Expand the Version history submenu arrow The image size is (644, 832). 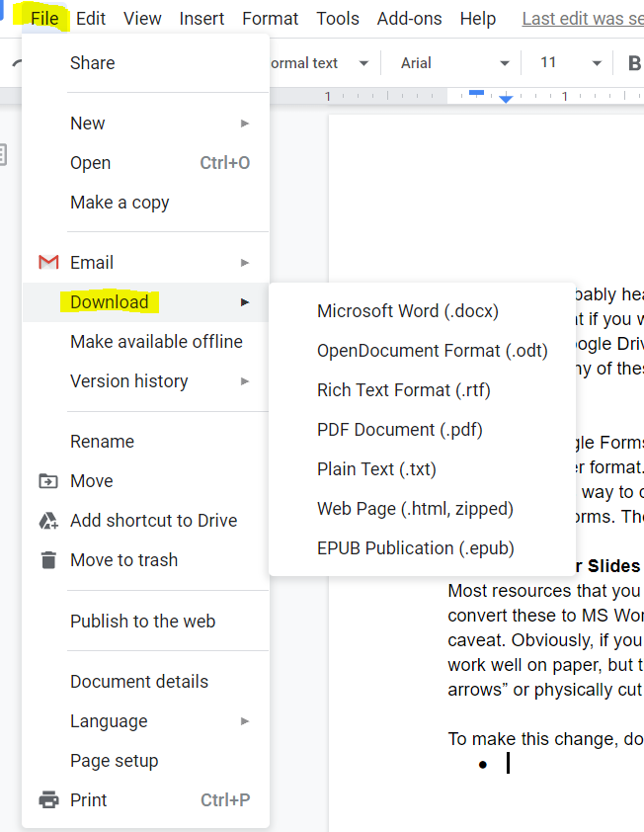245,381
